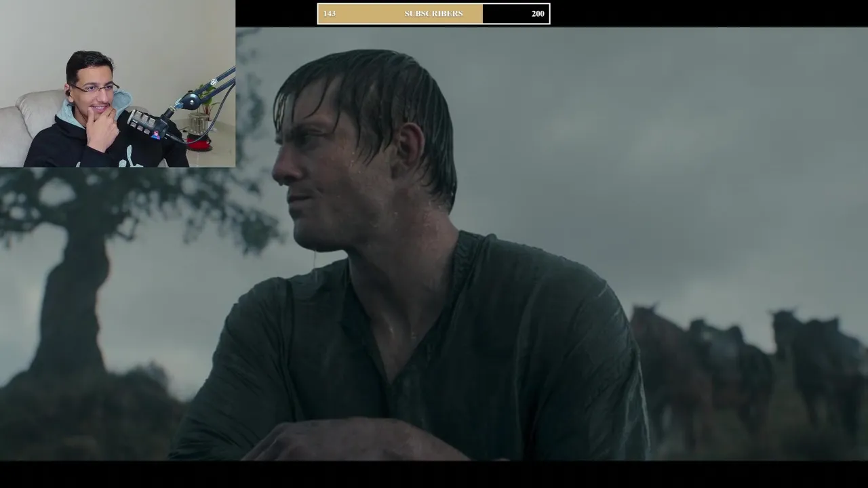Click the webcam overlay of the reactor

click(x=117, y=83)
